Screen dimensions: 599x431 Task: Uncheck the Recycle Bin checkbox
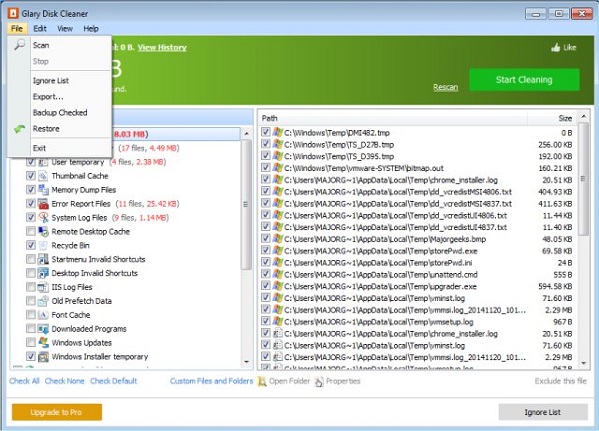[x=31, y=245]
